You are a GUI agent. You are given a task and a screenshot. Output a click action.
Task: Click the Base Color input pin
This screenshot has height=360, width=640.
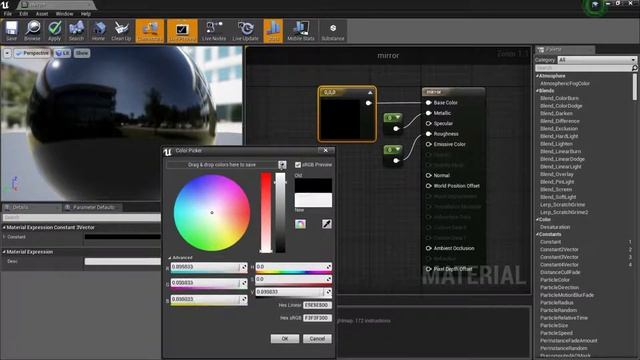pyautogui.click(x=429, y=102)
